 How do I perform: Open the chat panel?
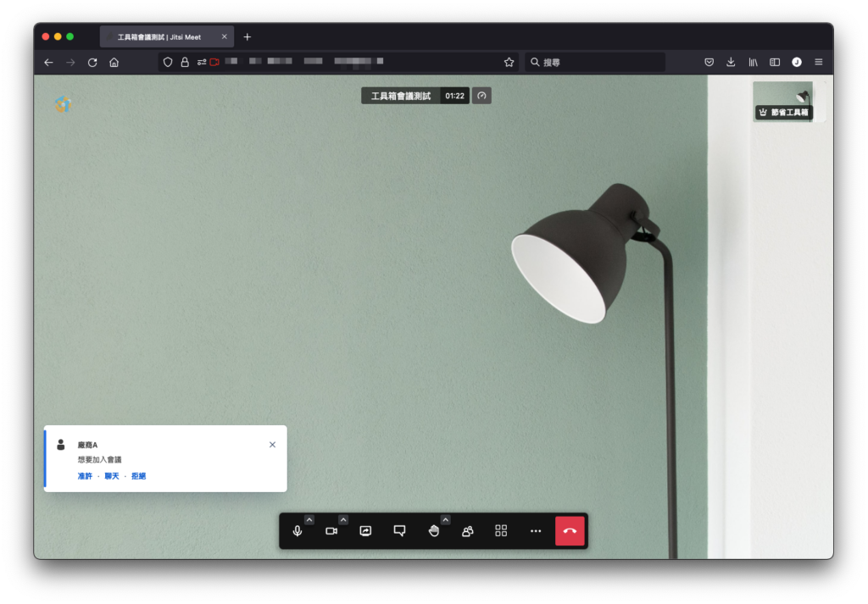click(x=399, y=531)
